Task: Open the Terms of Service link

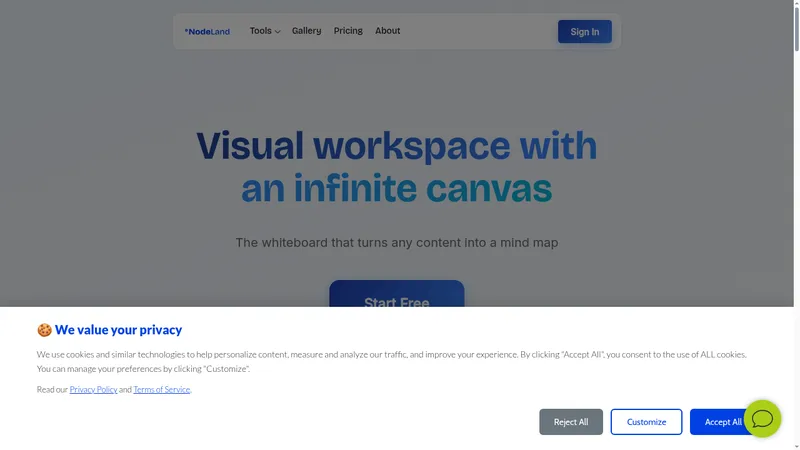Action: pyautogui.click(x=162, y=389)
